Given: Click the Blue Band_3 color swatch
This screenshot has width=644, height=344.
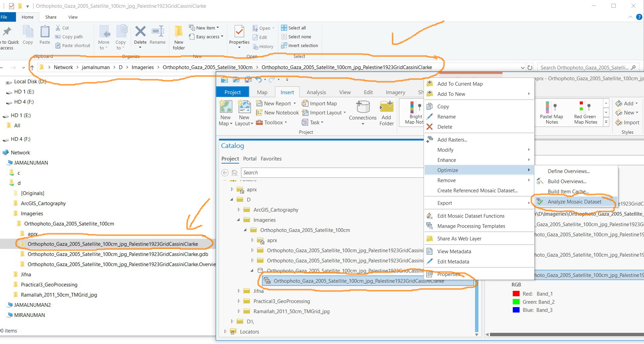Looking at the screenshot, I should point(516,310).
